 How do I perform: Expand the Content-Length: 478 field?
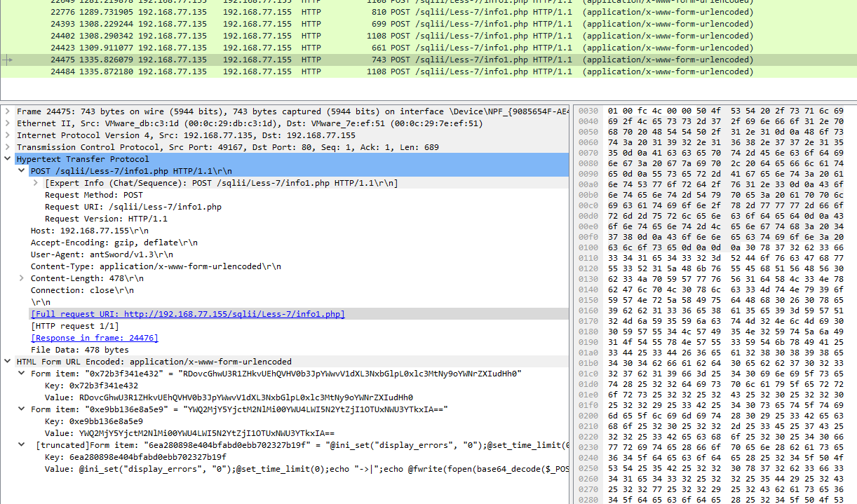coord(22,278)
